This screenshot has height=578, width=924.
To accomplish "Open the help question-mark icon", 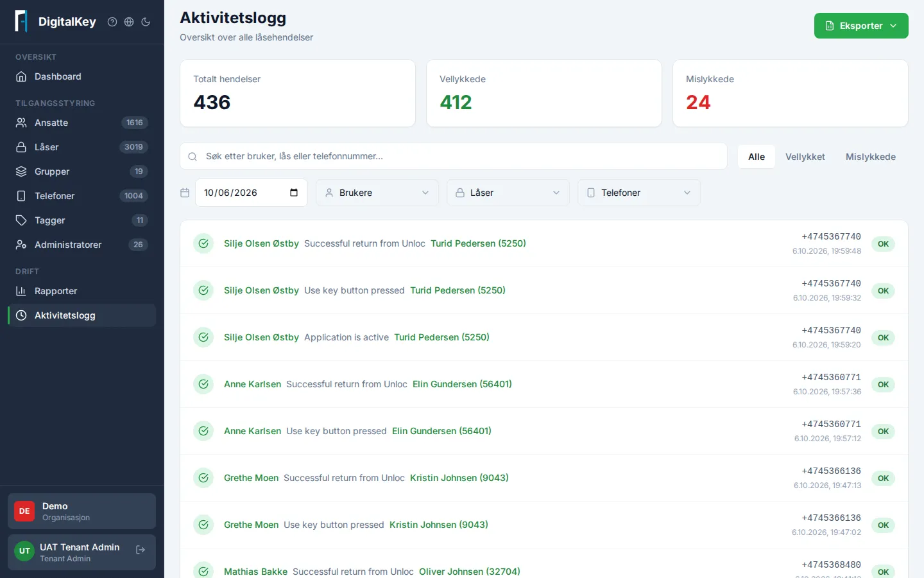I will [x=112, y=22].
